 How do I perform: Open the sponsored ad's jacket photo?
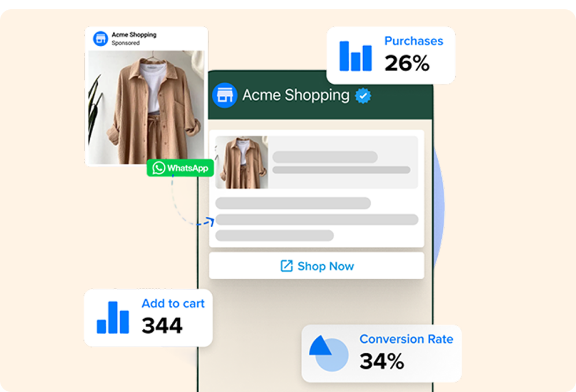pyautogui.click(x=146, y=108)
